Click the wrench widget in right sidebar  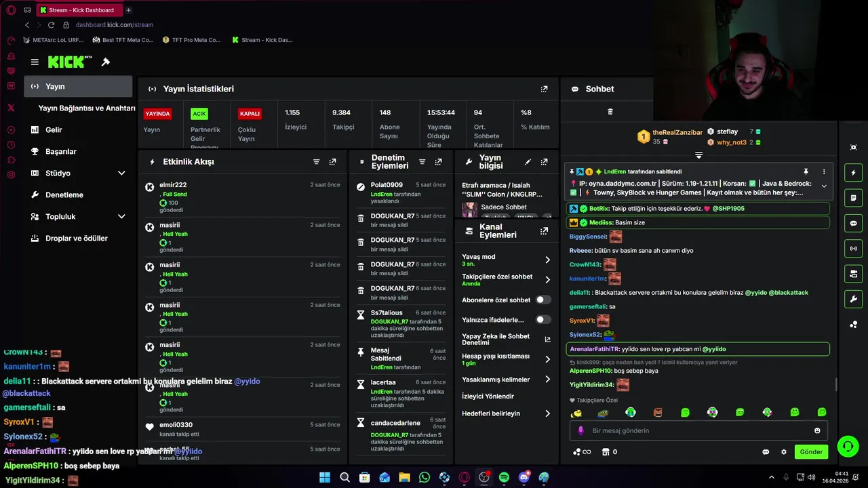[x=853, y=299]
